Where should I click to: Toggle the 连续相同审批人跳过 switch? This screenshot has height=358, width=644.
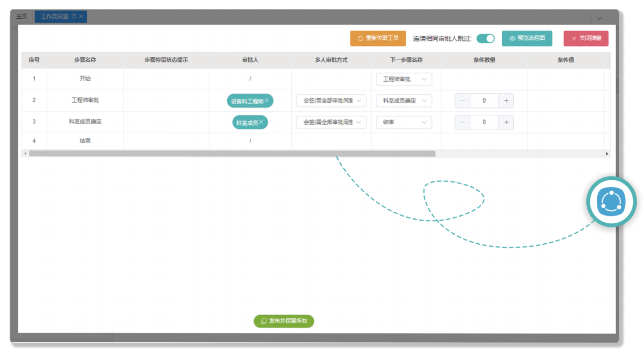[x=485, y=38]
